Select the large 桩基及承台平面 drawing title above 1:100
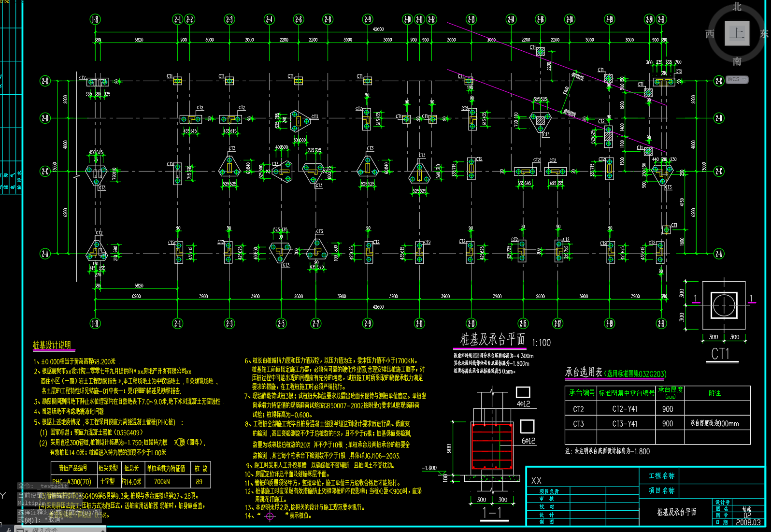 tap(492, 339)
